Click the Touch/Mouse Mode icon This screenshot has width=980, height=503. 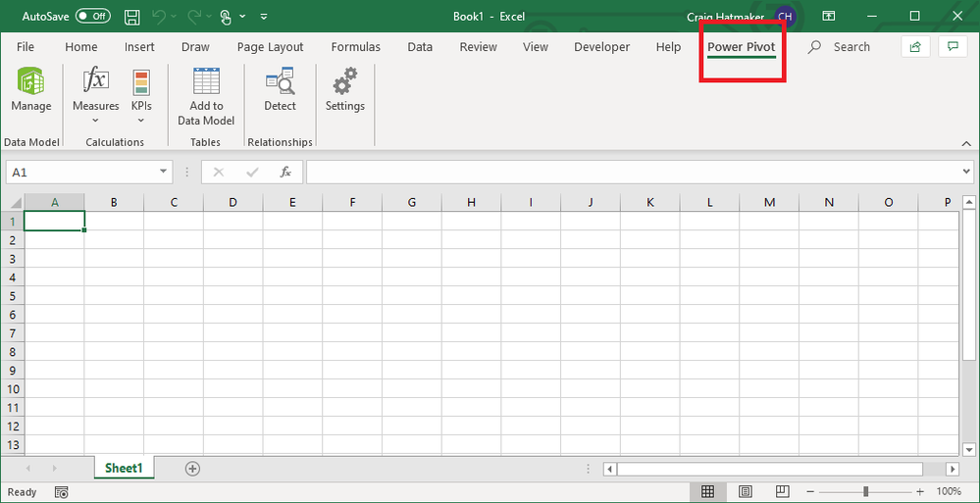[227, 17]
